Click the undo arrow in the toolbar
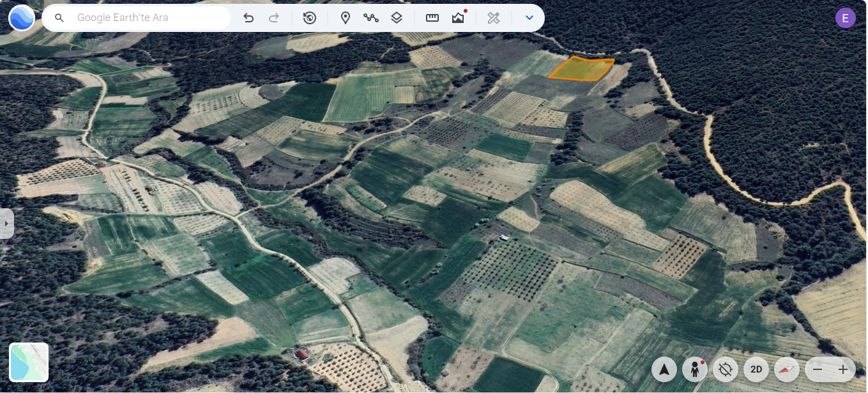The image size is (868, 393). click(248, 18)
